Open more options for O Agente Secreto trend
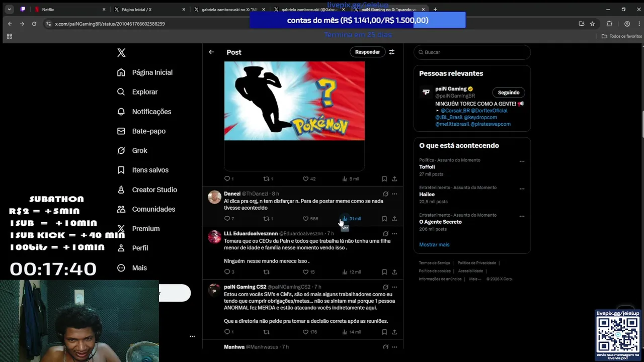Viewport: 644px width, 362px height. pos(522,217)
